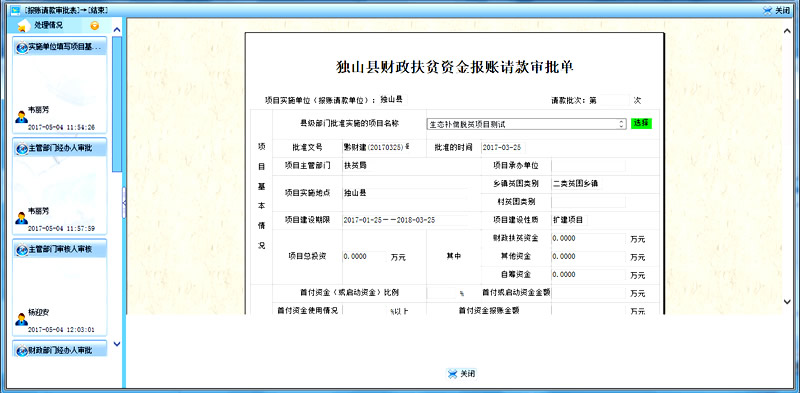Image resolution: width=800 pixels, height=393 pixels.
Task: Collapse the 处理情况 panel with the orange arrow
Action: point(94,26)
